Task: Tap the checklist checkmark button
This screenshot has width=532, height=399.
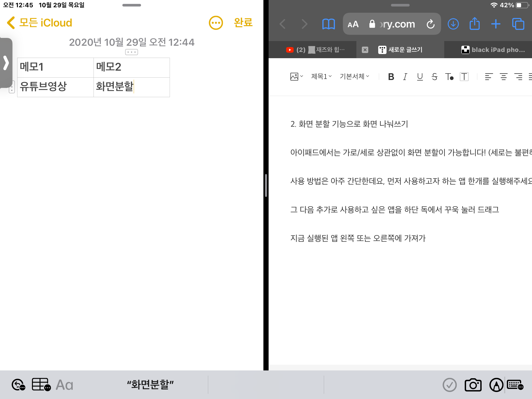Action: coord(450,385)
